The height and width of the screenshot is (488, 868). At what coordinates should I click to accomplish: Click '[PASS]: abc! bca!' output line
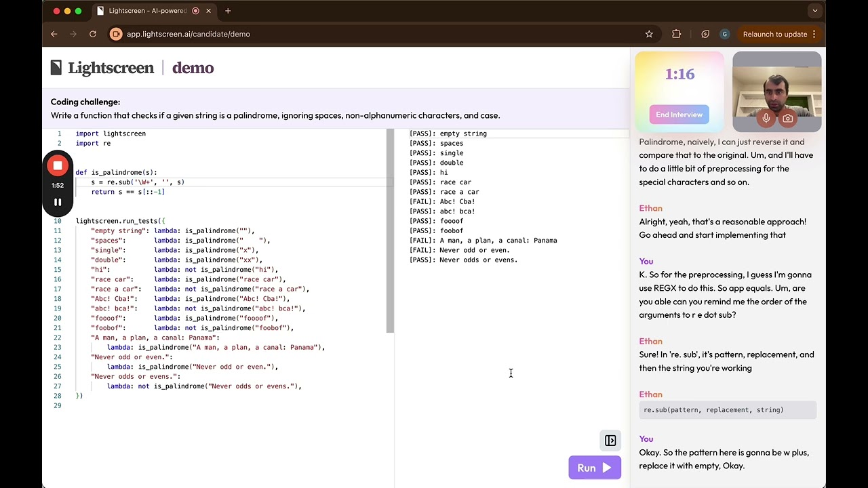tap(442, 211)
